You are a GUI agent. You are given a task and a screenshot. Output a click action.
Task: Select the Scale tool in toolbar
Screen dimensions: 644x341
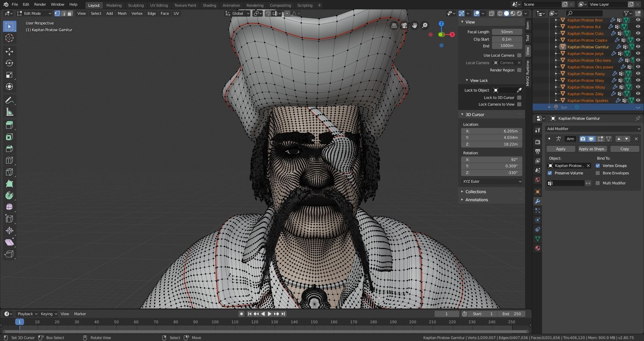tap(9, 75)
